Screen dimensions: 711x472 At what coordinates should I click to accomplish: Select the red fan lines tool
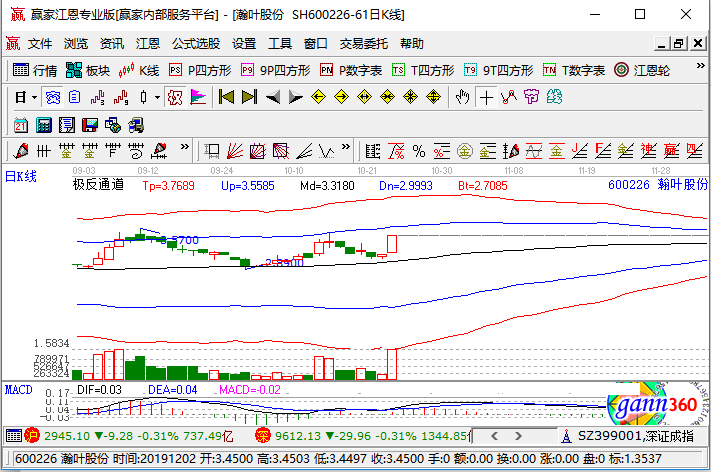(235, 151)
